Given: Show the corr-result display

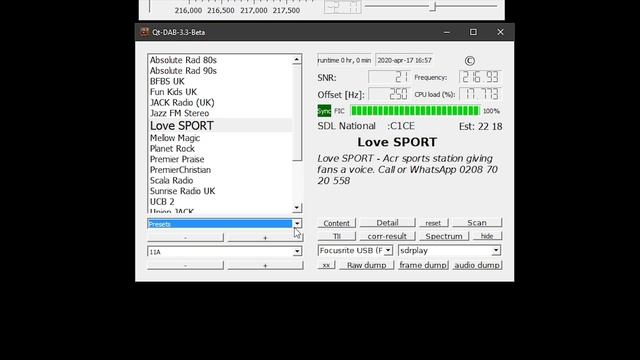Looking at the screenshot, I should pyautogui.click(x=387, y=236).
